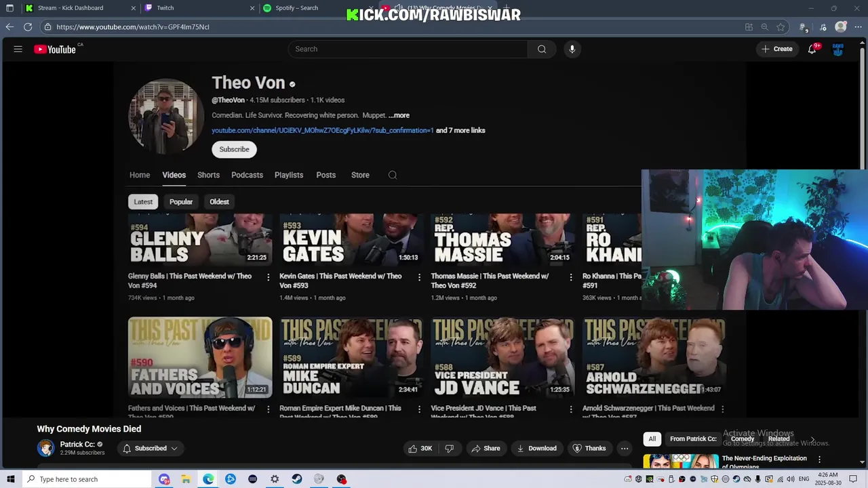The image size is (868, 488).
Task: Open browser tab actions menu icon
Action: click(9, 8)
